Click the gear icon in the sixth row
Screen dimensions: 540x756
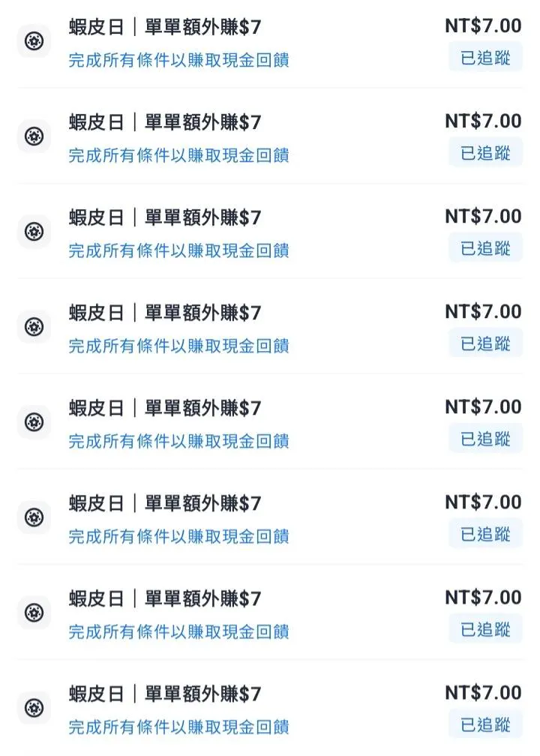pos(34,517)
